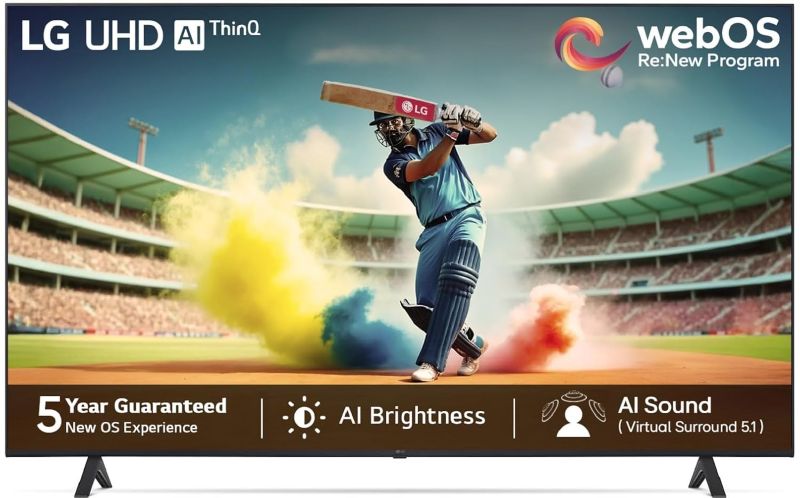Click the LG UHD title text
The image size is (800, 498).
coord(92,36)
